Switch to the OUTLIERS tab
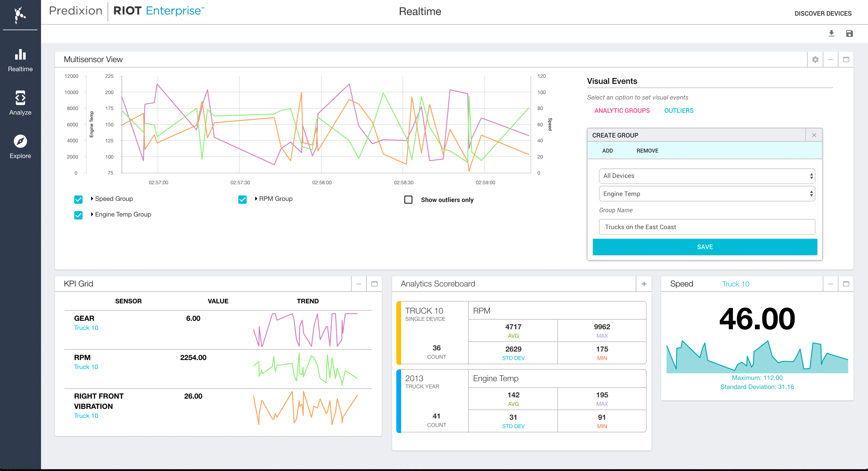The height and width of the screenshot is (471, 868). point(679,110)
